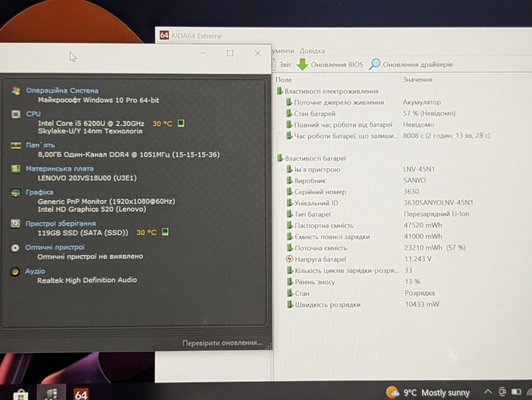Click the green CPU temperature indicator
The height and width of the screenshot is (400, 532).
pos(181,123)
